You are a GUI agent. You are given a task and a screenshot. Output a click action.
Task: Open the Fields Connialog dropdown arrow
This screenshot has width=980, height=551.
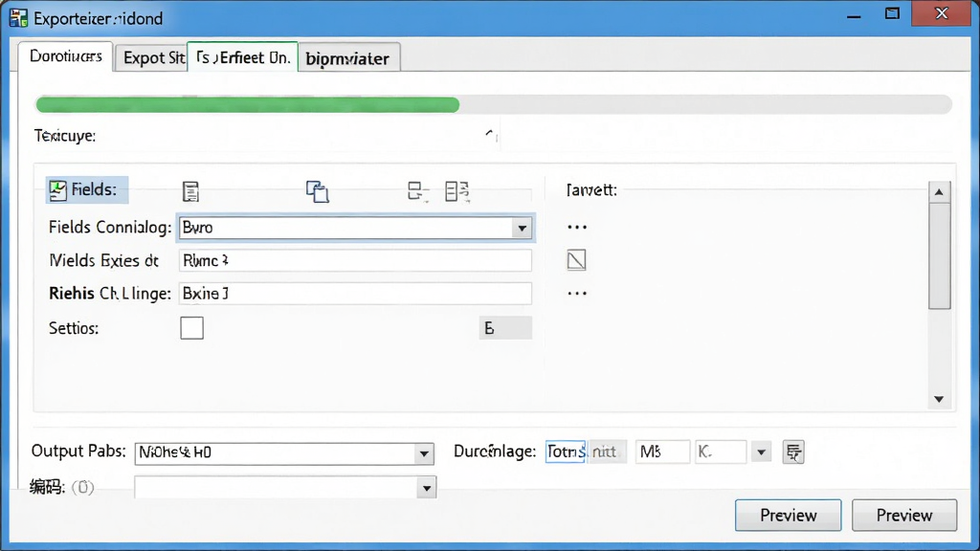pos(522,228)
